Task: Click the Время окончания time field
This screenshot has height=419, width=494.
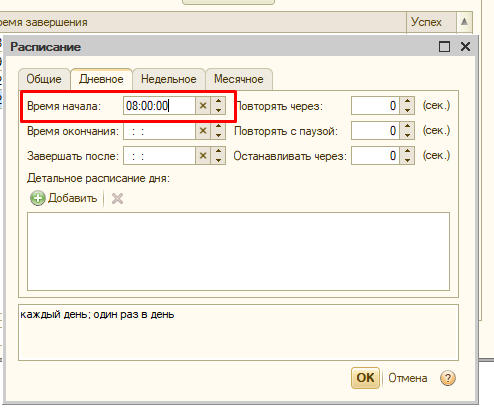Action: [159, 131]
